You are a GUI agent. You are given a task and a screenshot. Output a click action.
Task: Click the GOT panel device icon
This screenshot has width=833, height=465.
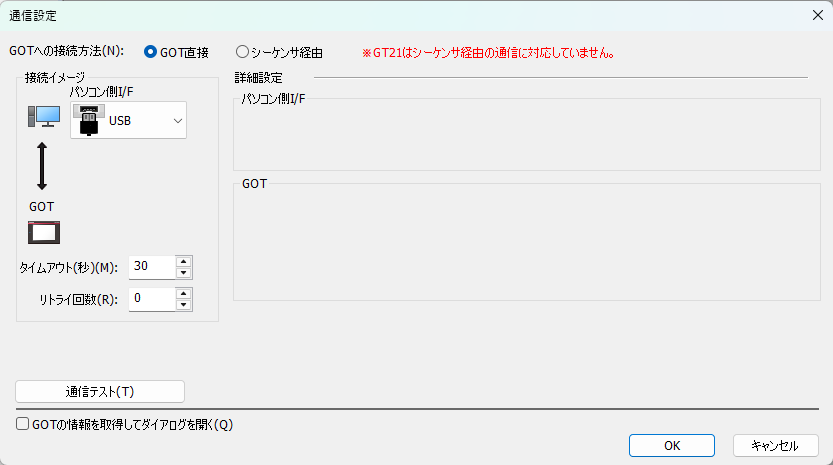coord(43,233)
